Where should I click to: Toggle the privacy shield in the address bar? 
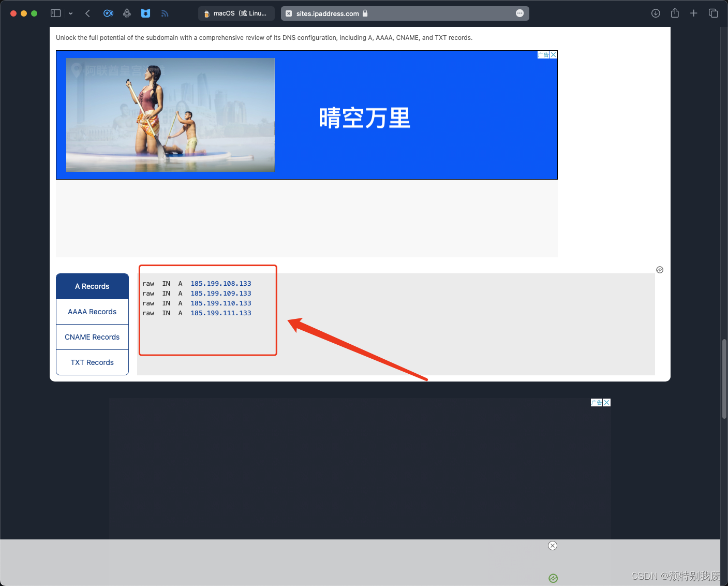(x=289, y=13)
